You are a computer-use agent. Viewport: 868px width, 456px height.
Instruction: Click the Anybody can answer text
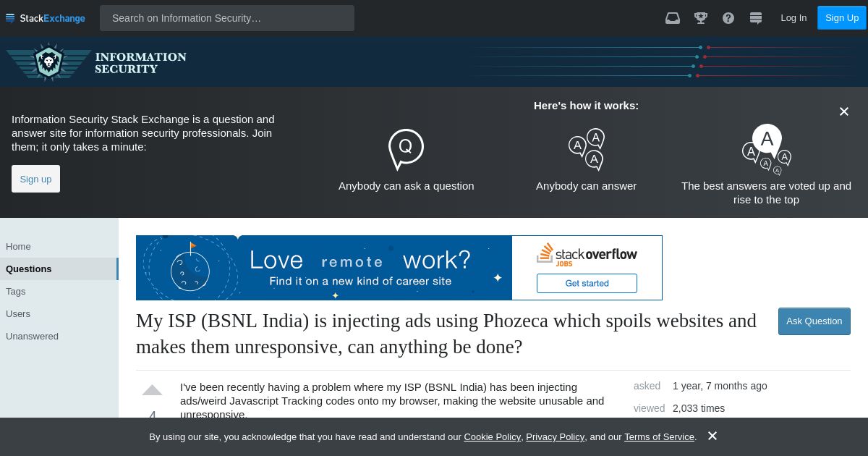(x=587, y=186)
